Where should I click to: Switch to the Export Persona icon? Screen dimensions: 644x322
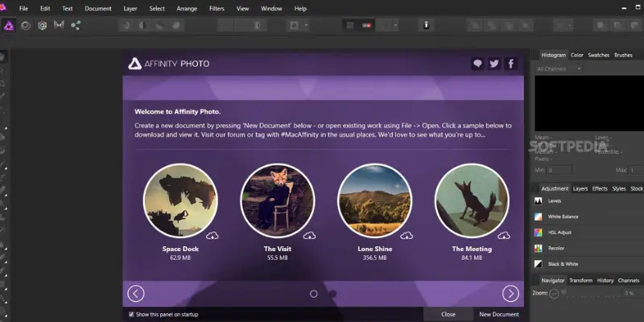75,26
